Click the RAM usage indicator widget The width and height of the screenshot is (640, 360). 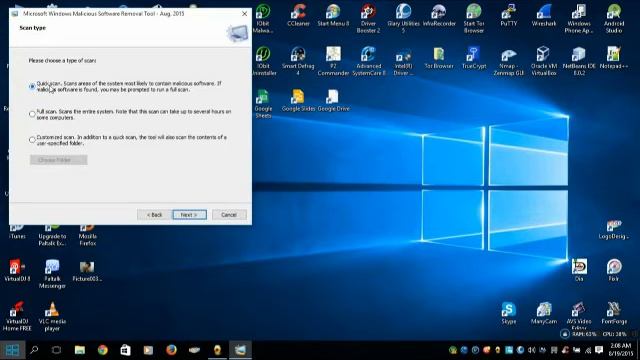click(584, 334)
